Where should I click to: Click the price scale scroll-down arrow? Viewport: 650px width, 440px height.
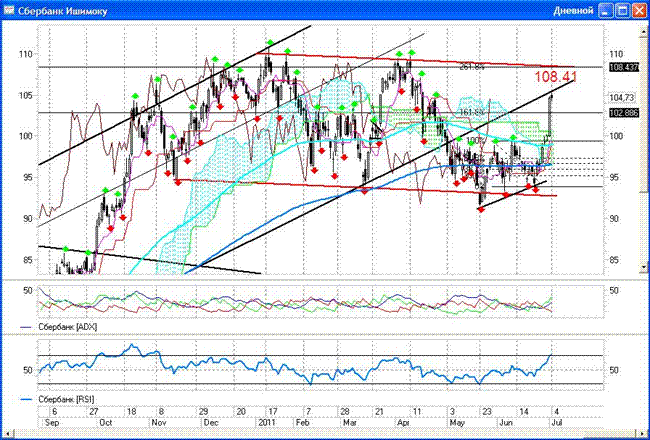[644, 267]
